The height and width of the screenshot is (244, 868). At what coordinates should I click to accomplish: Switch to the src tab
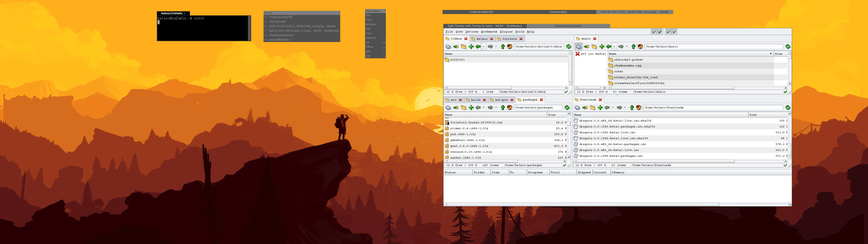454,100
